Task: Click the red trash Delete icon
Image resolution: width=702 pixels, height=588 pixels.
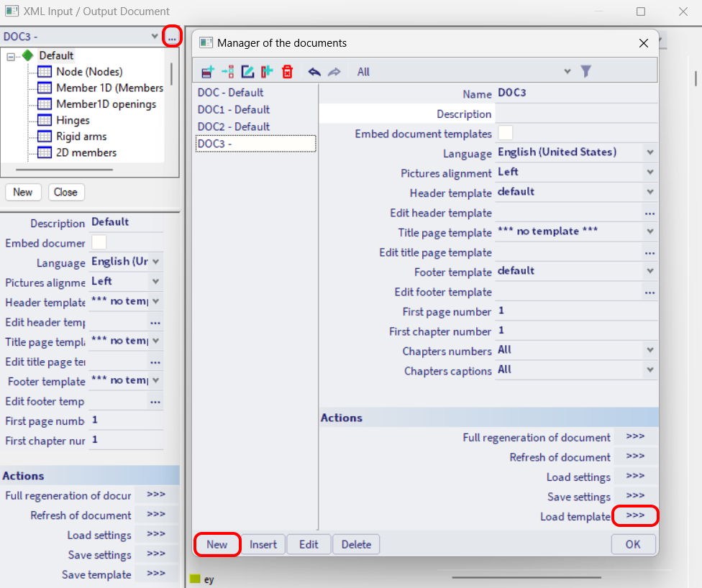Action: [288, 71]
